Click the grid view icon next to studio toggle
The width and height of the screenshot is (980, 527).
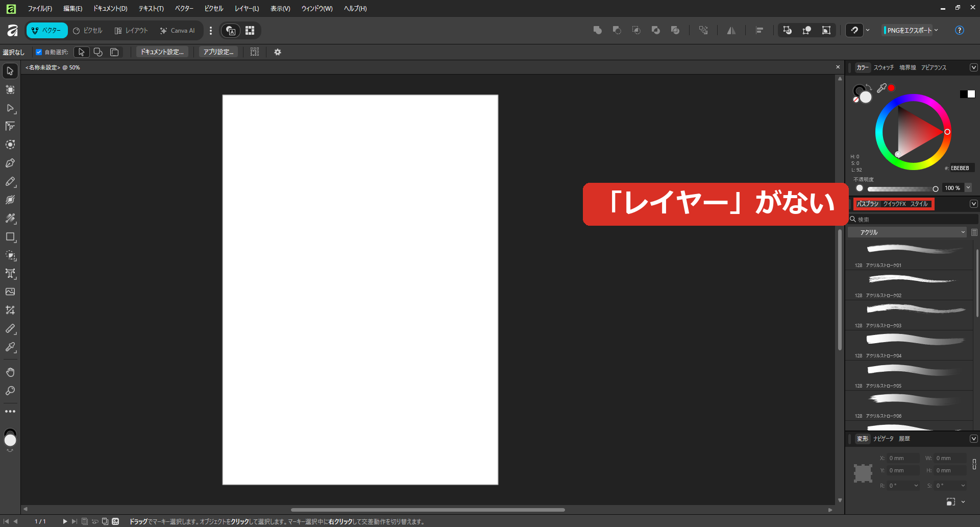(250, 31)
